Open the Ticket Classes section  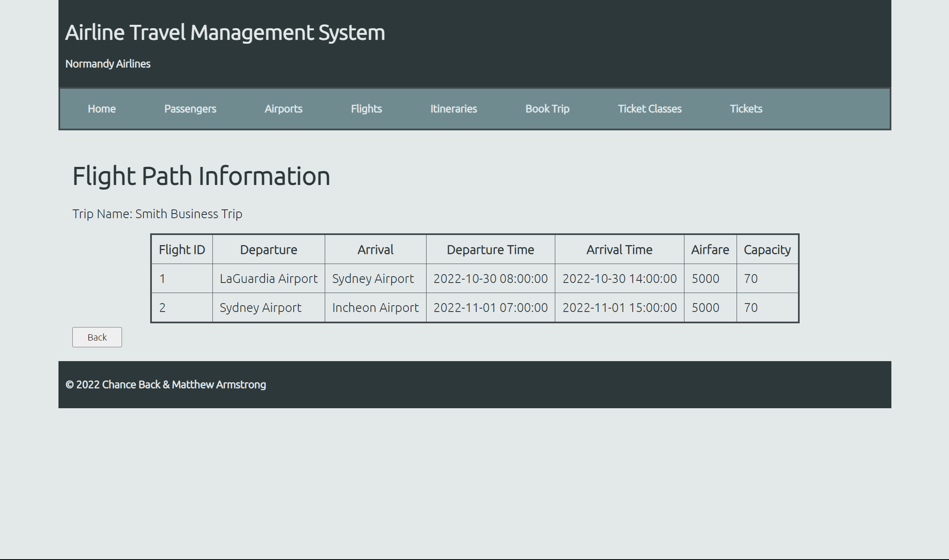[649, 108]
